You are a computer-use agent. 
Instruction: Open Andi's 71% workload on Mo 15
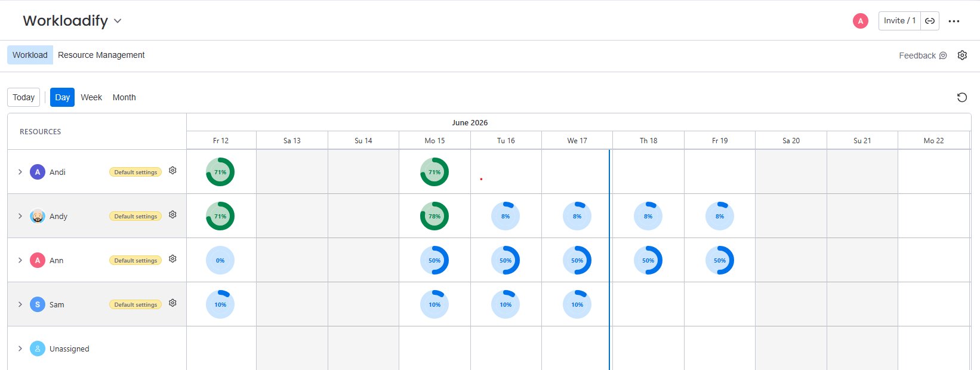pyautogui.click(x=434, y=172)
